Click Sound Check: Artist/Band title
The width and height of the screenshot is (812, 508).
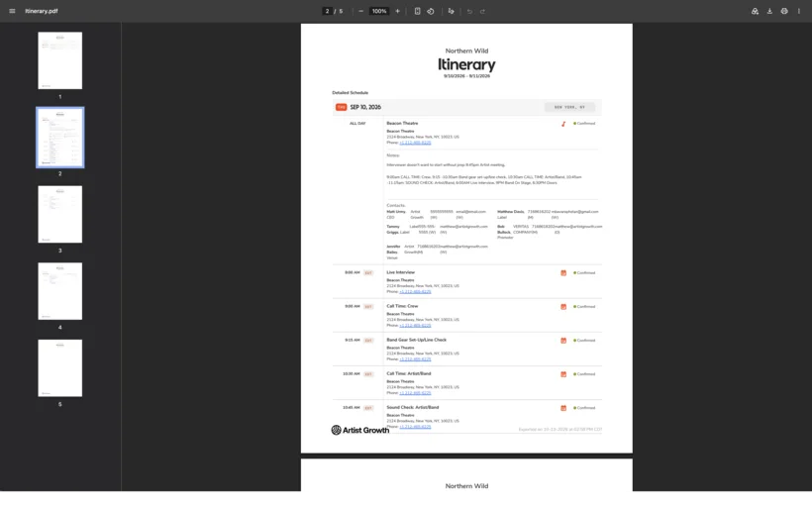412,408
